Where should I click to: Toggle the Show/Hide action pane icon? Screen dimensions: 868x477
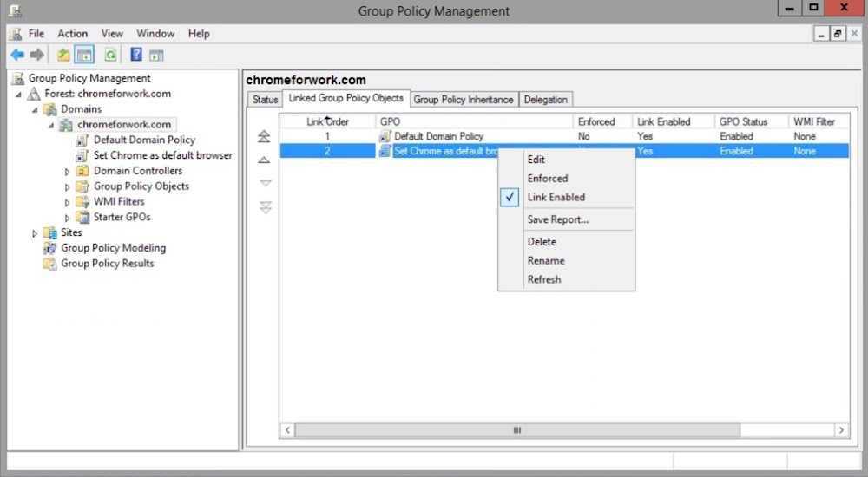pyautogui.click(x=156, y=56)
